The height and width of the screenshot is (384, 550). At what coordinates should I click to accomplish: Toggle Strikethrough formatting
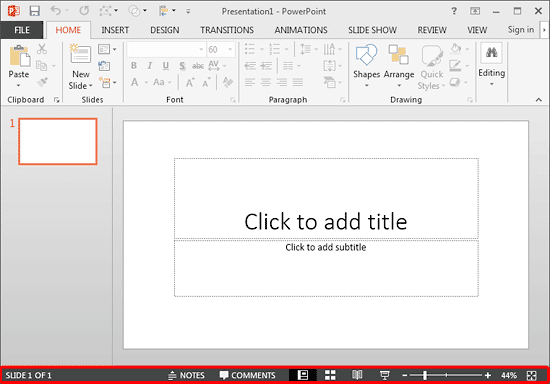click(198, 66)
